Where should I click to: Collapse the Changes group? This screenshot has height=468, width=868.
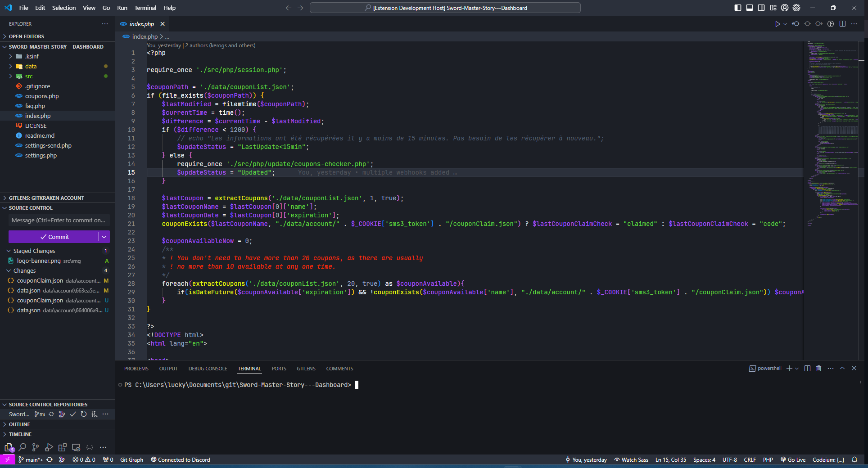click(x=58, y=270)
